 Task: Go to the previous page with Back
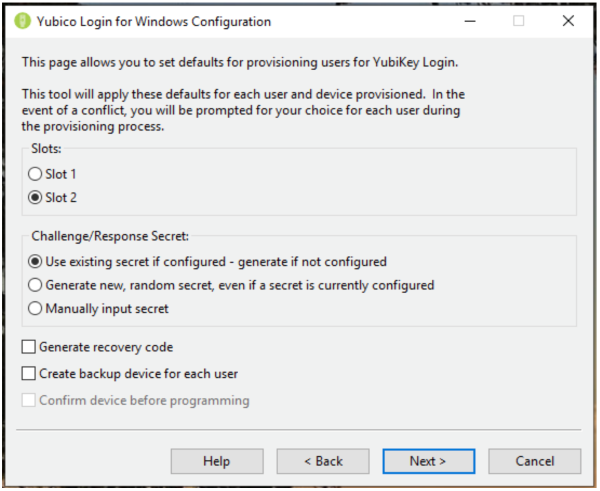click(x=323, y=461)
